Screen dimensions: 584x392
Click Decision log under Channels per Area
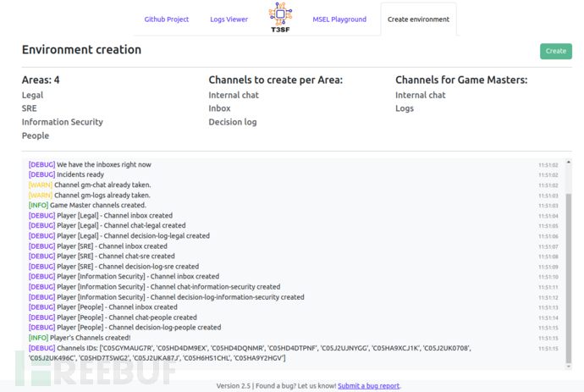click(233, 123)
